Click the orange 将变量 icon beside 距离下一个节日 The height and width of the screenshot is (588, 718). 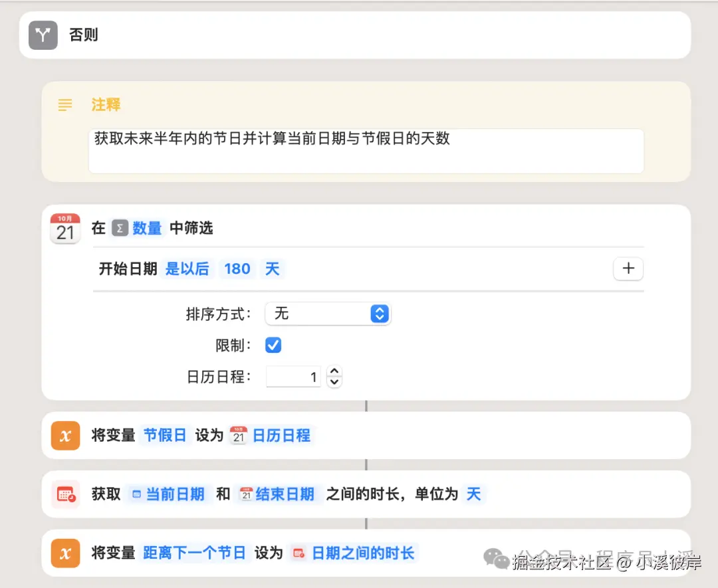coord(64,553)
